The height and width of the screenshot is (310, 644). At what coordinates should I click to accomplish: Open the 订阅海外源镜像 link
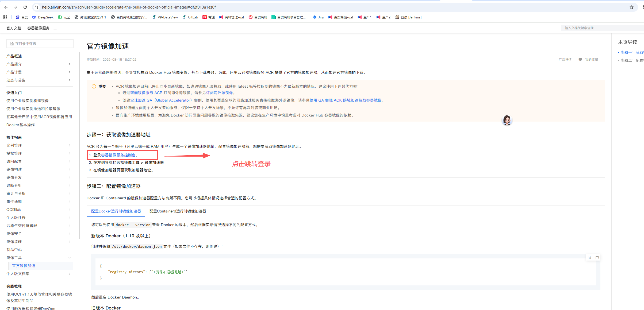[x=219, y=93]
